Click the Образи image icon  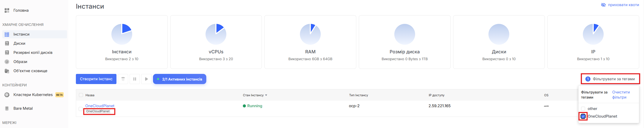coord(7,62)
